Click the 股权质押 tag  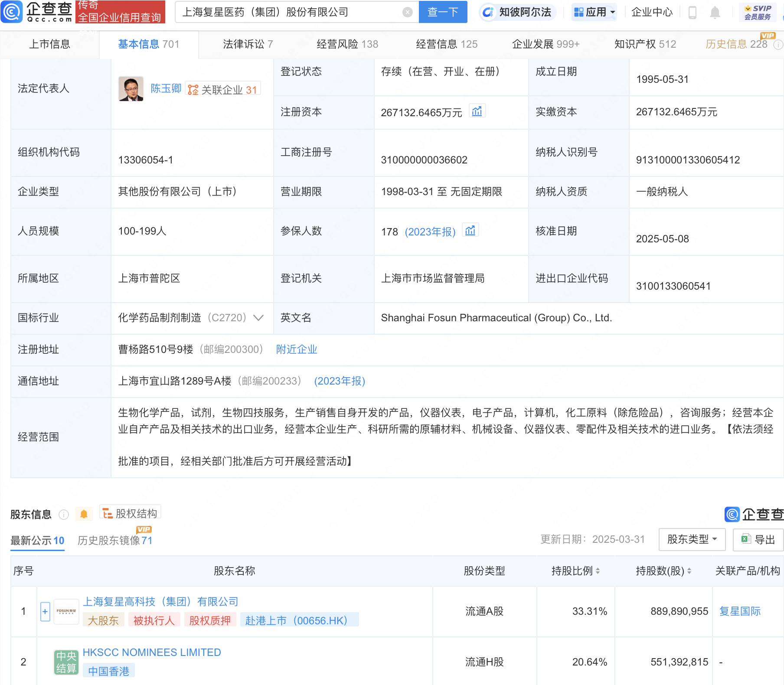coord(210,620)
